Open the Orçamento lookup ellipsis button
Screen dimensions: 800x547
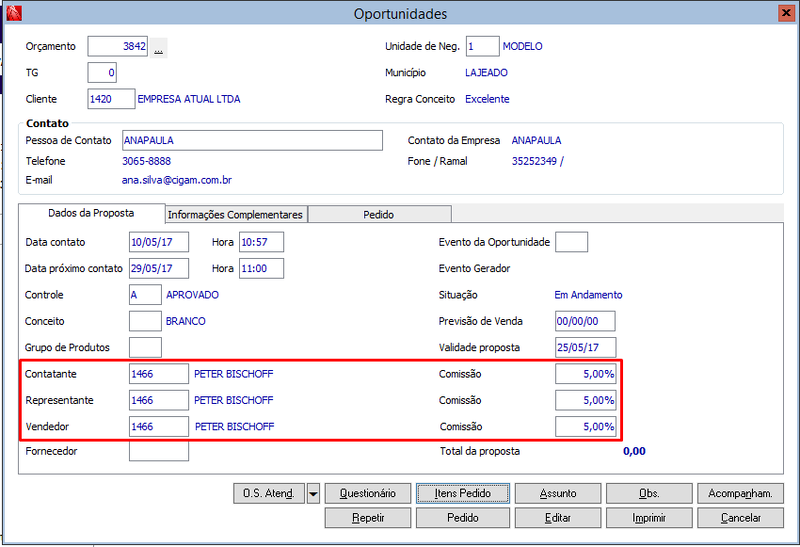158,47
